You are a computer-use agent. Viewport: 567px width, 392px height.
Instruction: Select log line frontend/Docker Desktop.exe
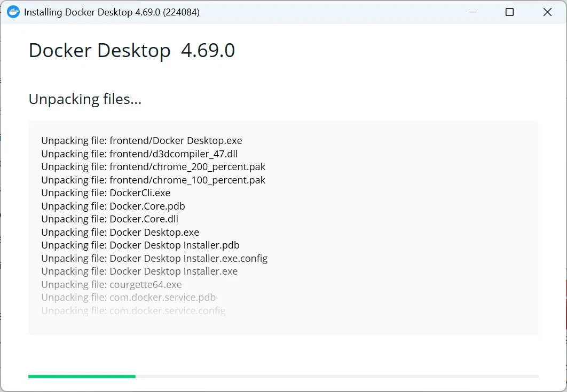point(142,141)
